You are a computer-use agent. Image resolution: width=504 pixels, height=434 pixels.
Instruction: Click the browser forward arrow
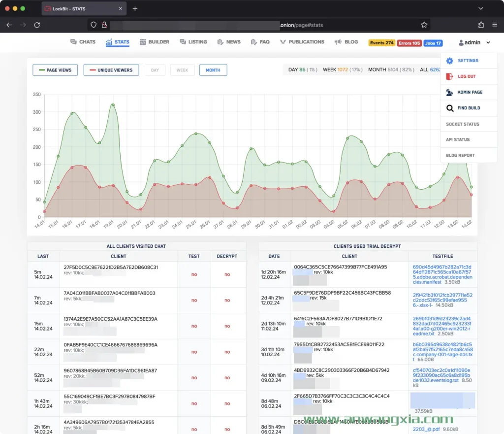coord(23,25)
